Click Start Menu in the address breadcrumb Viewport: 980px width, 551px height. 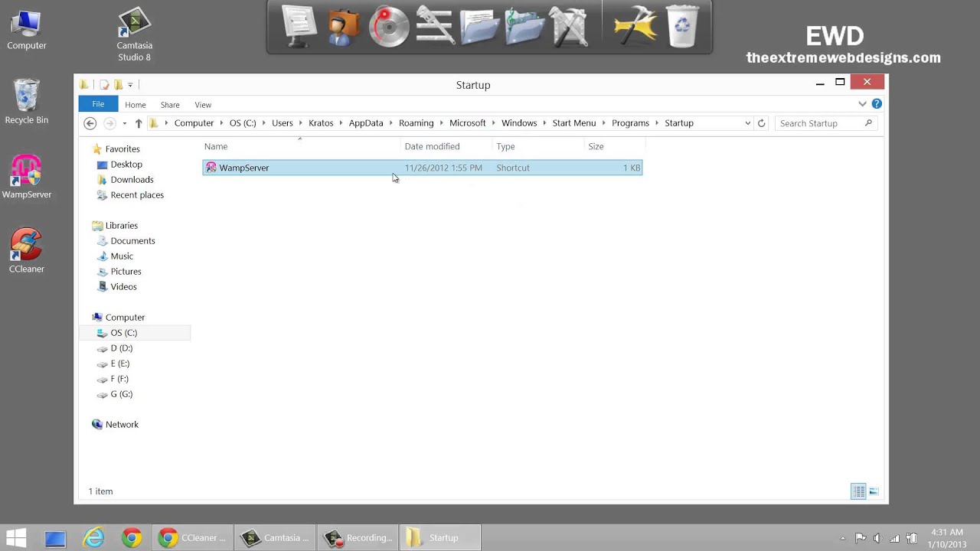574,123
